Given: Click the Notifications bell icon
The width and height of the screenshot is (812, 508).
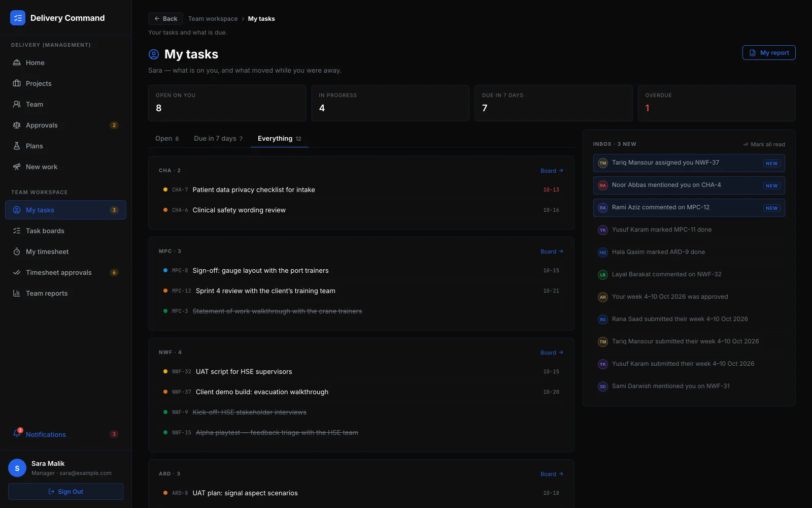Looking at the screenshot, I should click(17, 434).
